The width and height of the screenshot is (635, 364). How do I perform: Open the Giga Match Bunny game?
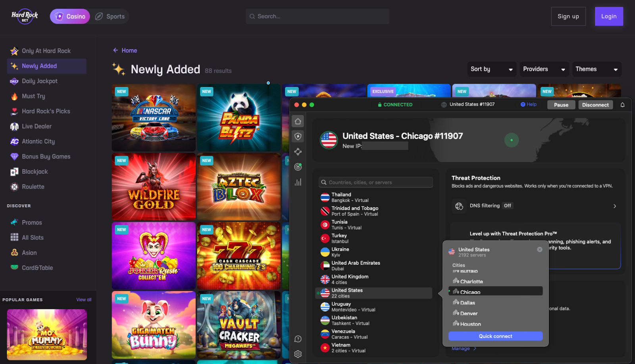154,325
